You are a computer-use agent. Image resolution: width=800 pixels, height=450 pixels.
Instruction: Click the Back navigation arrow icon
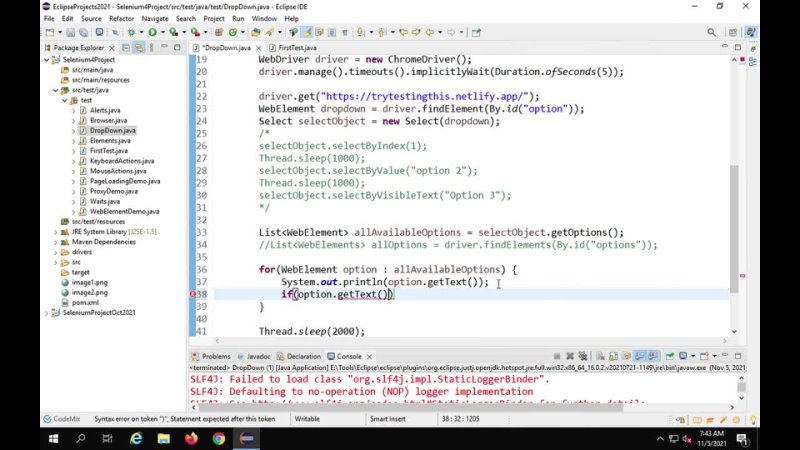pos(430,32)
